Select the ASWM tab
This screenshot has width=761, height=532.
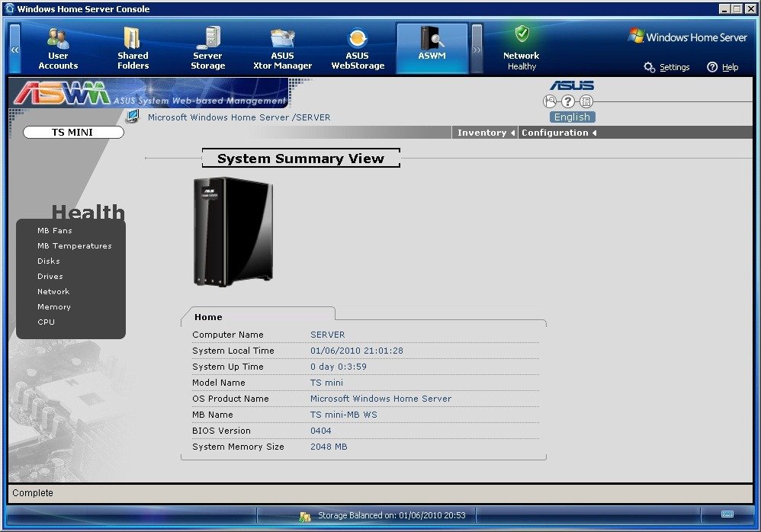(x=432, y=49)
